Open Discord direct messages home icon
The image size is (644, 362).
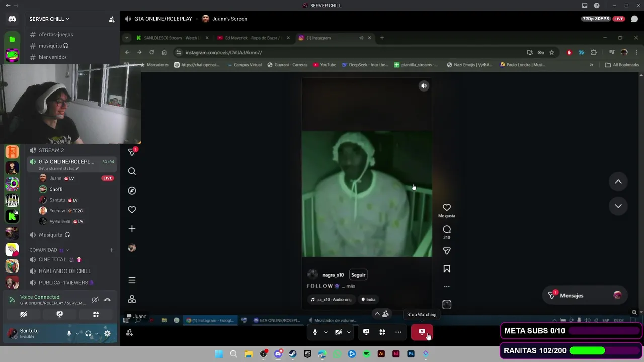coord(12,19)
